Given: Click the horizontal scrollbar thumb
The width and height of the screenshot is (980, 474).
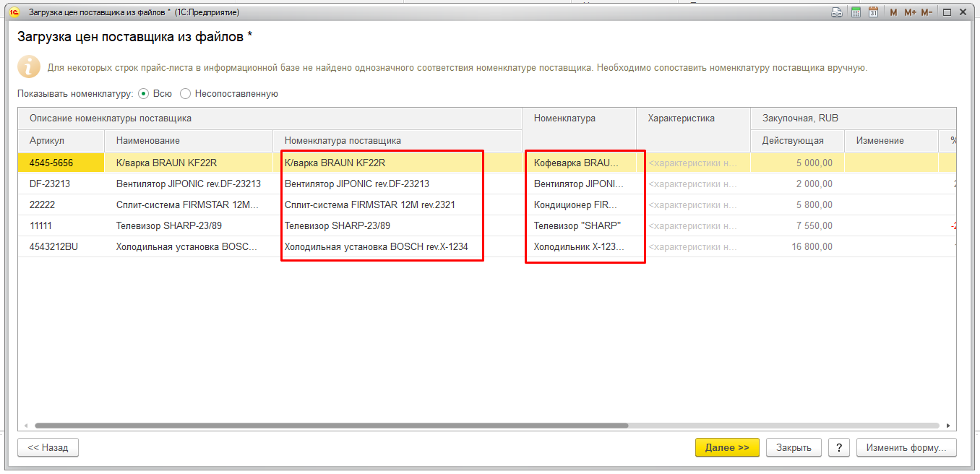Looking at the screenshot, I should [331, 426].
